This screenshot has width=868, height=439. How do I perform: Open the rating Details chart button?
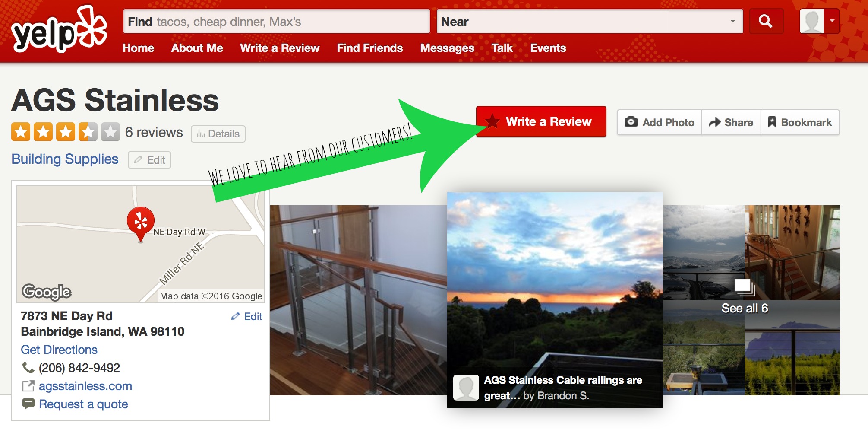(218, 134)
